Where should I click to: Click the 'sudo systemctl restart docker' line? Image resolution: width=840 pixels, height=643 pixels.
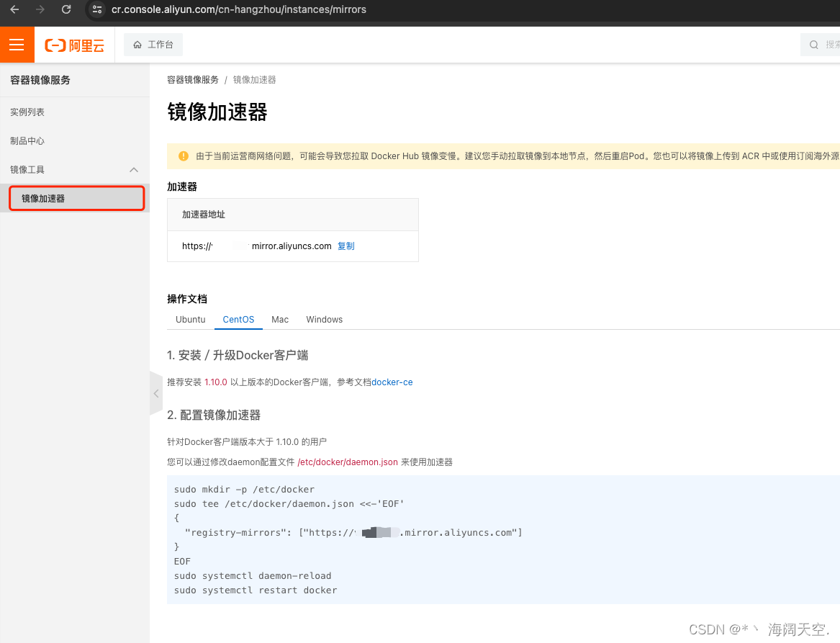point(256,590)
